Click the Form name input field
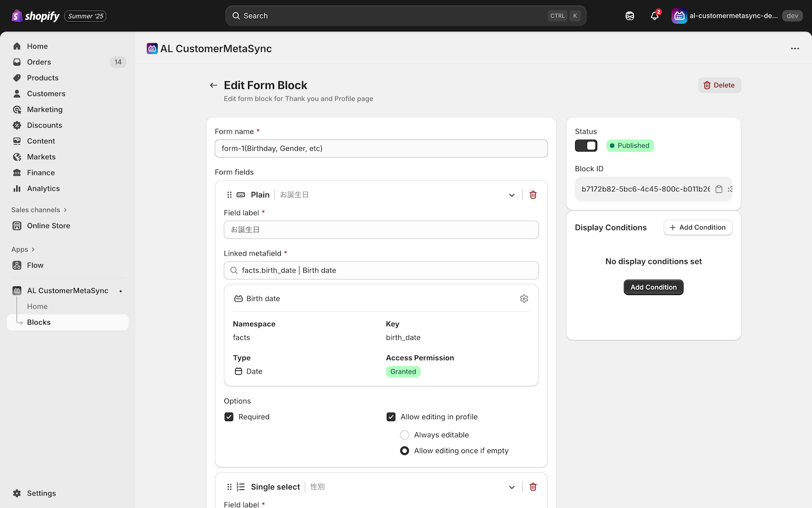The image size is (812, 508). click(381, 148)
